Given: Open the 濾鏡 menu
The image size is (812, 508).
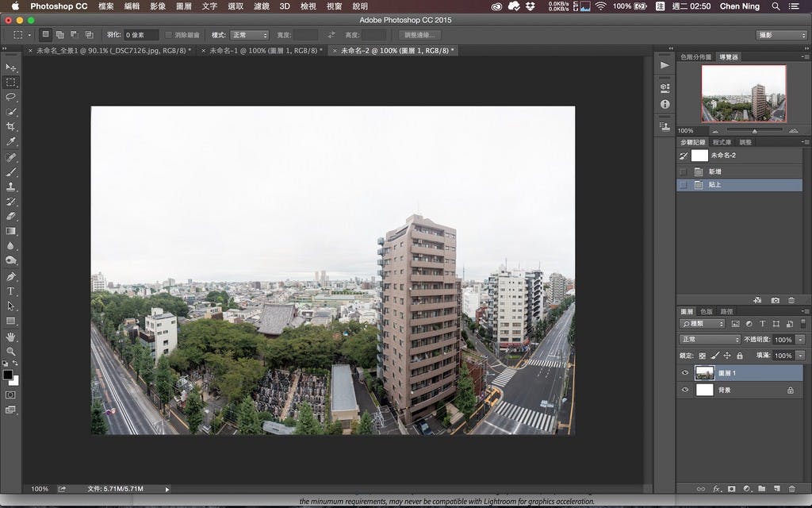Looking at the screenshot, I should 261,6.
